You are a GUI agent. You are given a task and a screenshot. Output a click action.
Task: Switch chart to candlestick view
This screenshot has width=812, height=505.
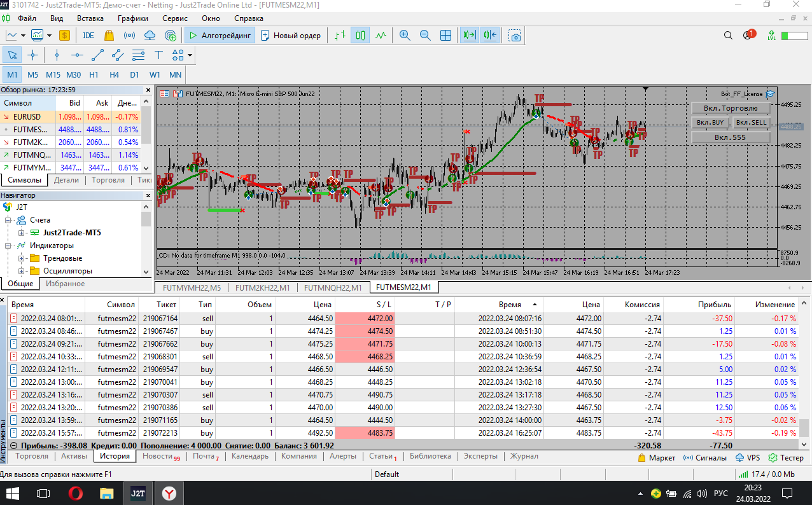360,36
